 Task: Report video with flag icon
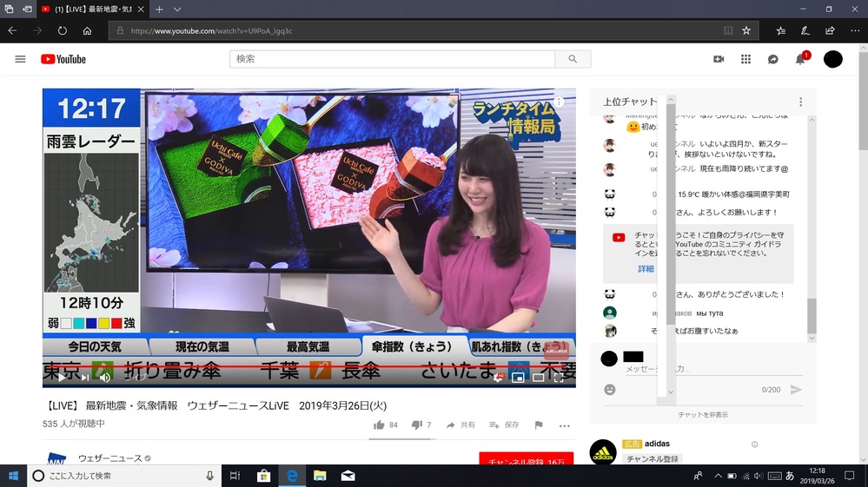pyautogui.click(x=539, y=425)
